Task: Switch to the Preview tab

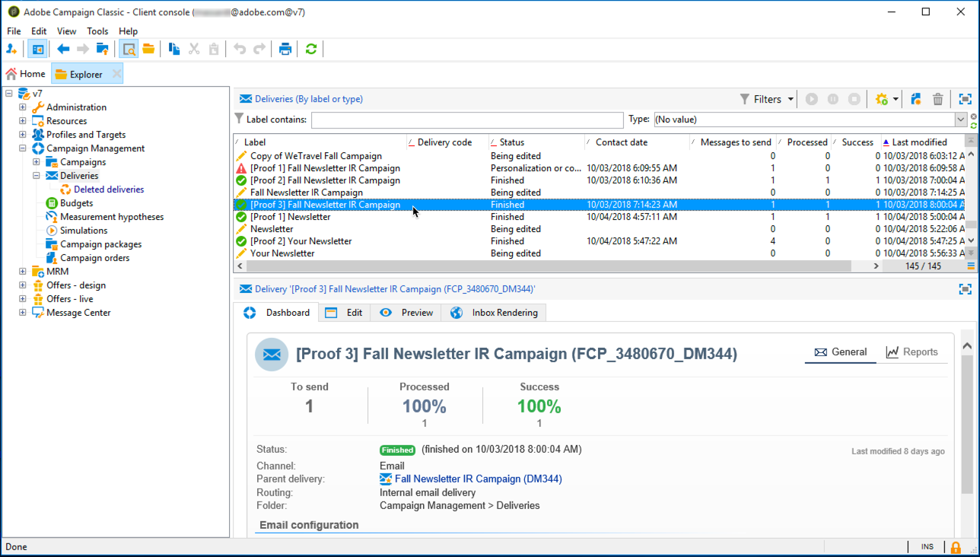Action: coord(406,313)
